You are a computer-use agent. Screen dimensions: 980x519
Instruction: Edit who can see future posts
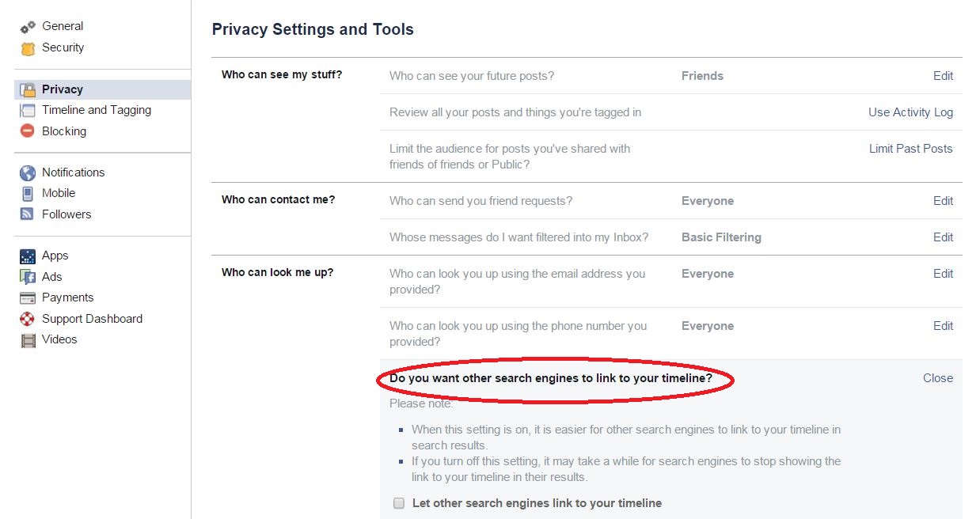tap(943, 76)
